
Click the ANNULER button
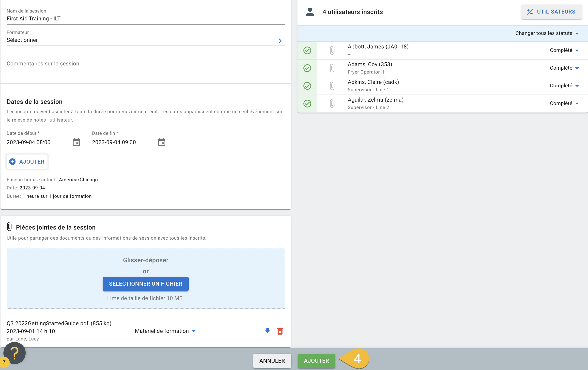pyautogui.click(x=272, y=361)
